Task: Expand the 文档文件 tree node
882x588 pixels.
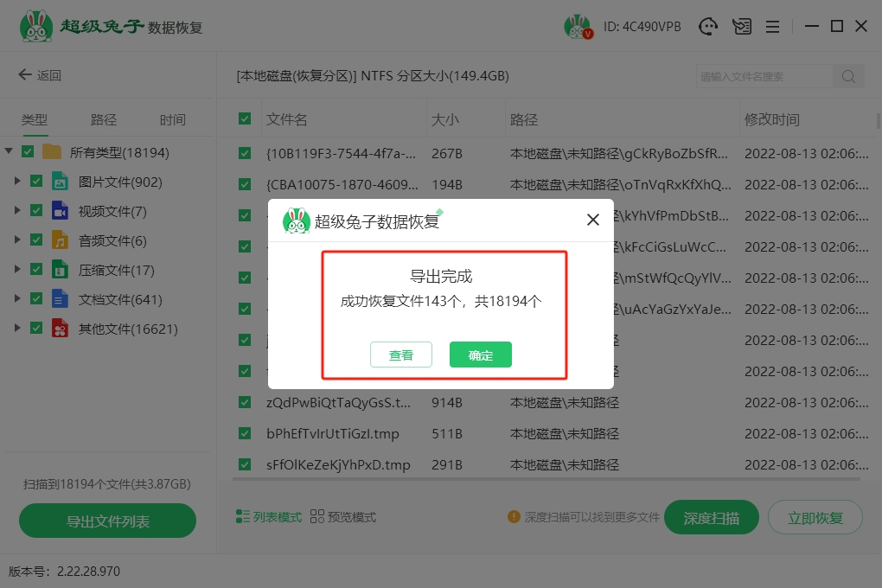Action: pos(17,299)
